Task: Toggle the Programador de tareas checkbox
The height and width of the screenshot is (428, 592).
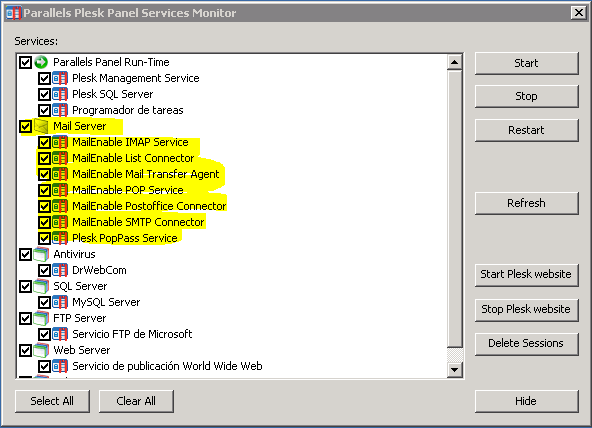Action: pyautogui.click(x=44, y=110)
